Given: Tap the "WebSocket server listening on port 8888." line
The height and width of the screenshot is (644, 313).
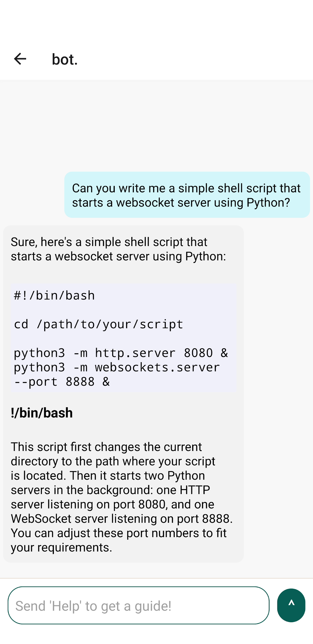Looking at the screenshot, I should pos(122,519).
